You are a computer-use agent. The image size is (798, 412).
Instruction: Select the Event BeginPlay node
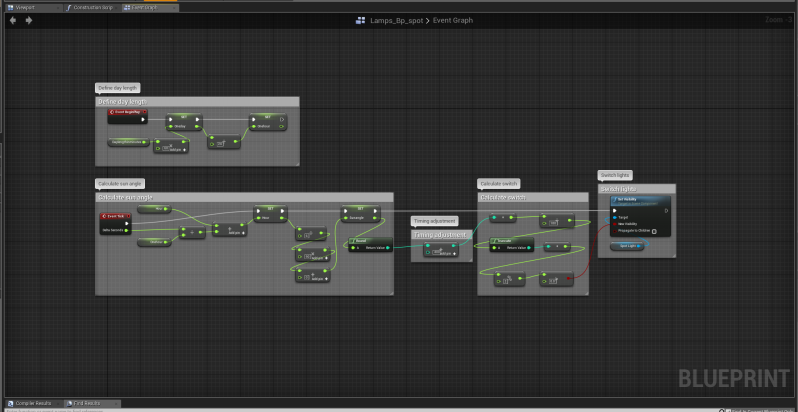[126, 113]
